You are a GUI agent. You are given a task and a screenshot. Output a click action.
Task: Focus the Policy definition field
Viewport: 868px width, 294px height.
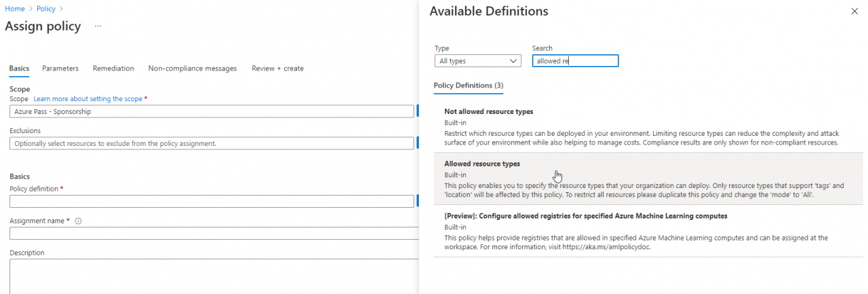click(211, 202)
